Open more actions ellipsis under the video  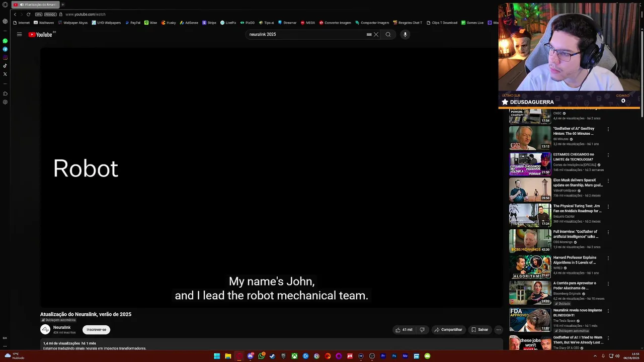click(x=498, y=329)
